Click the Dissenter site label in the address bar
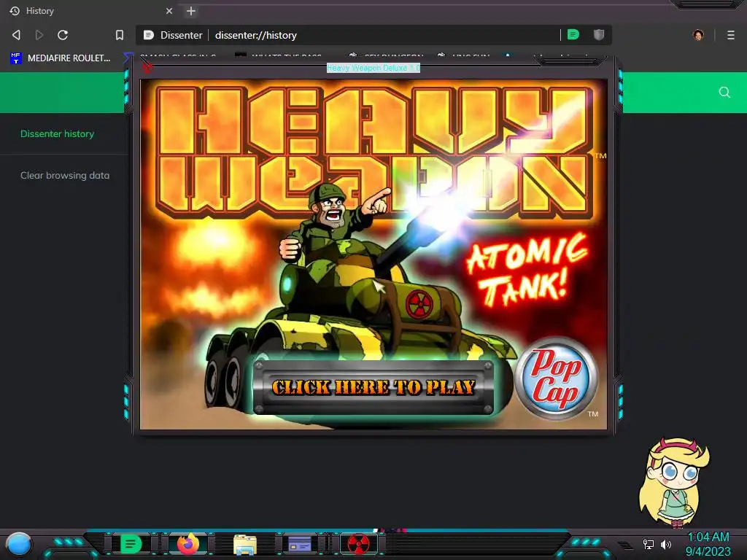 pos(181,35)
